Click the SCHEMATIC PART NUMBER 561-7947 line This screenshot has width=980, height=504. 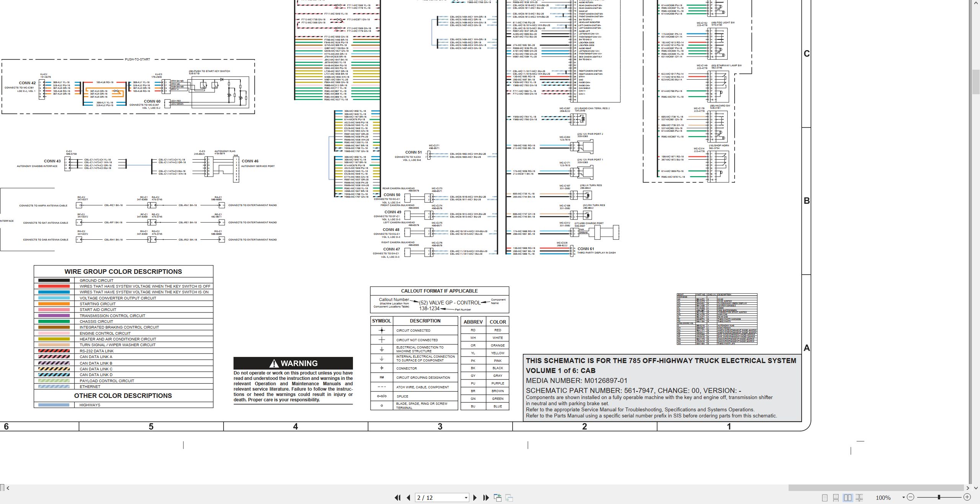pos(633,391)
